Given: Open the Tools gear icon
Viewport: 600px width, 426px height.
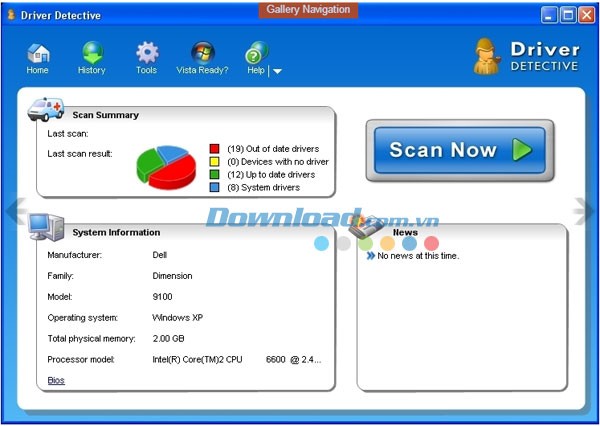Looking at the screenshot, I should click(147, 53).
